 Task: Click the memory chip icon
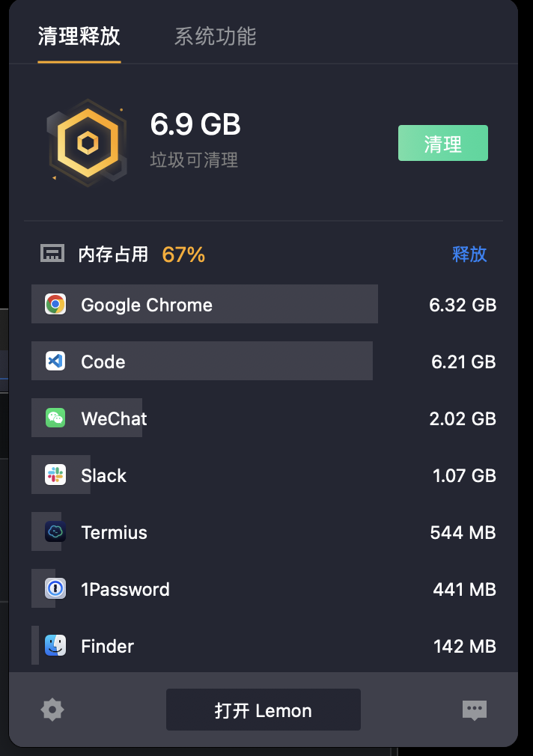[52, 253]
